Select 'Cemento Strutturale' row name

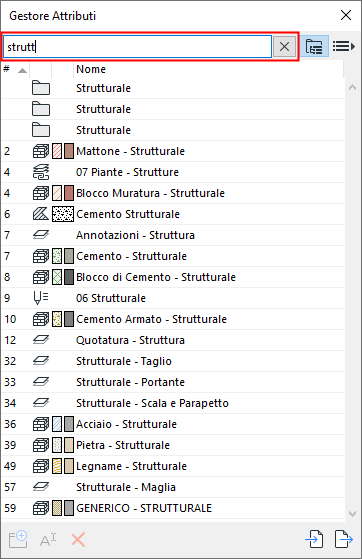tap(128, 214)
